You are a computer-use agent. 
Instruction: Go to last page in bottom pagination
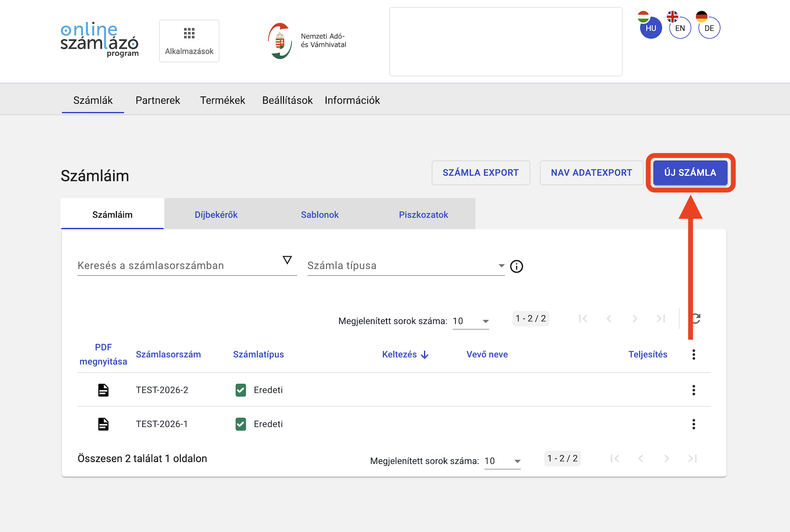693,458
